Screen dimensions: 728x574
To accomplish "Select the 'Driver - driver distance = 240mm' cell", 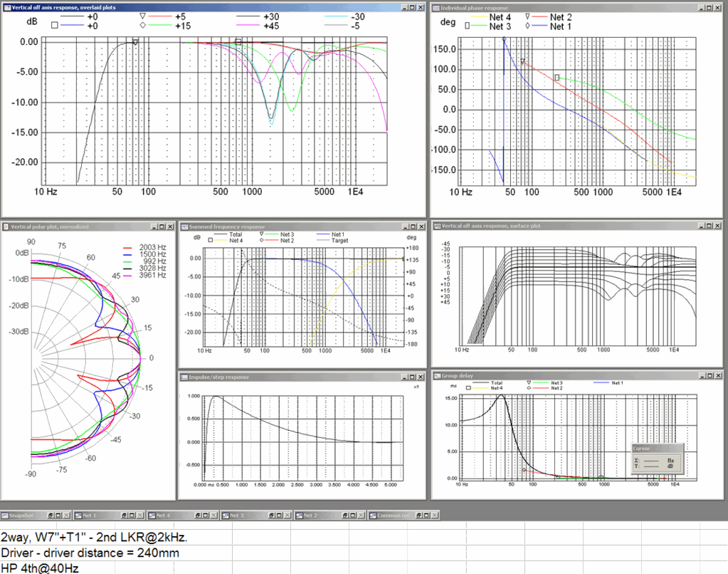I will coord(90,553).
